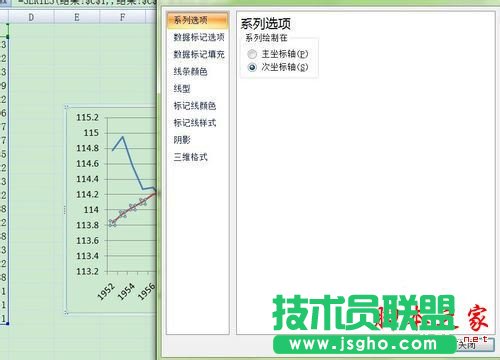500x360 pixels.
Task: Switch to the 线条颜色 section
Action: pyautogui.click(x=190, y=71)
